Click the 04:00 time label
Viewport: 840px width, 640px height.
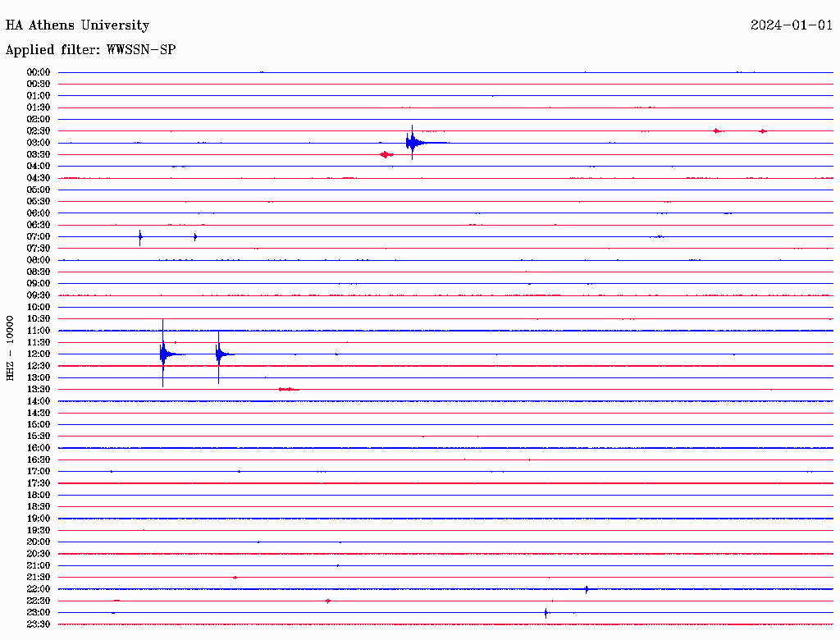[39, 167]
